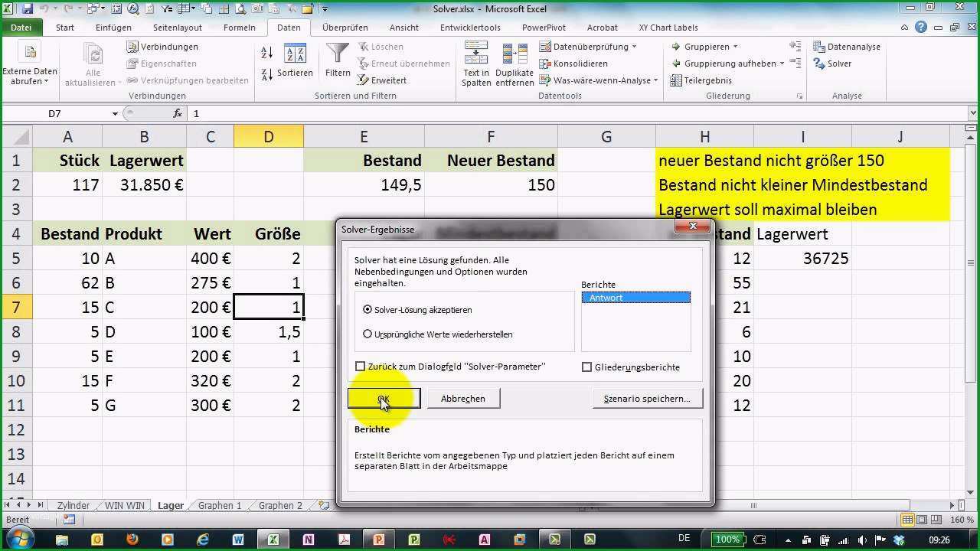
Task: Select column header E
Action: [x=364, y=137]
